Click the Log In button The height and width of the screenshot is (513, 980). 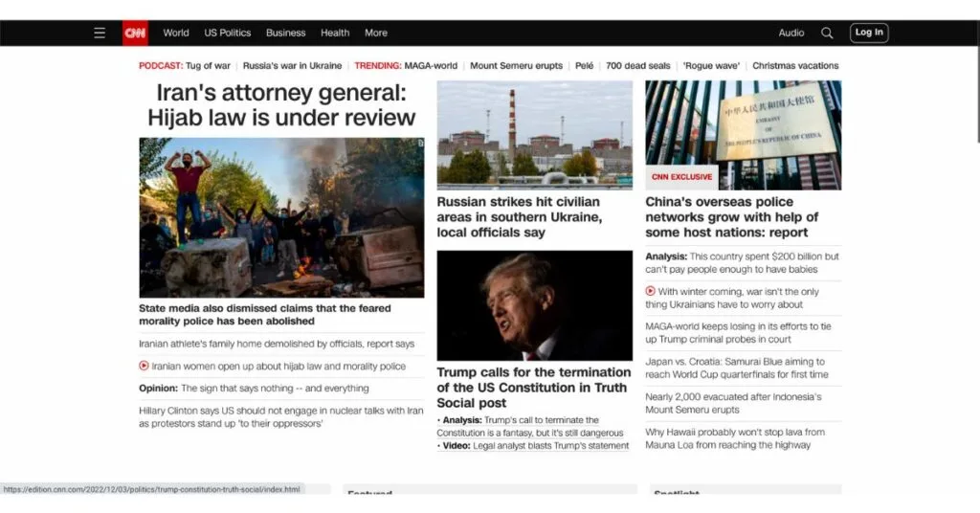(x=869, y=33)
